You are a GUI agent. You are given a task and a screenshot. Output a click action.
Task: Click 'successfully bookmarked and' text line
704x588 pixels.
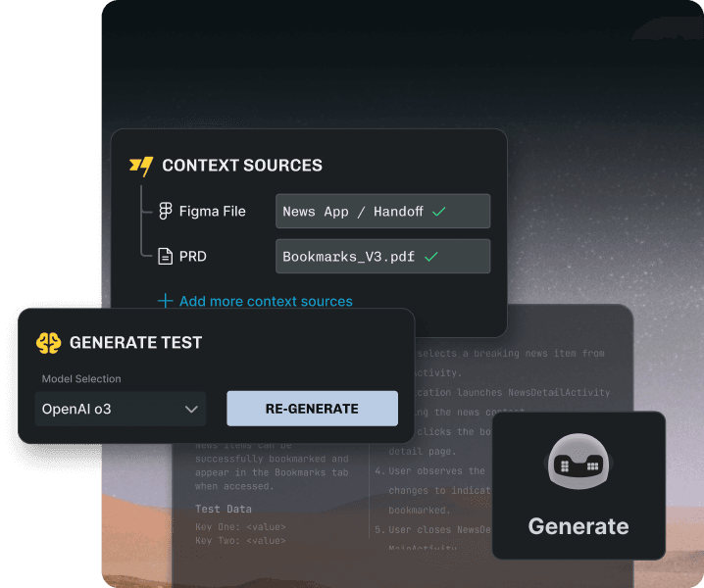pyautogui.click(x=272, y=459)
